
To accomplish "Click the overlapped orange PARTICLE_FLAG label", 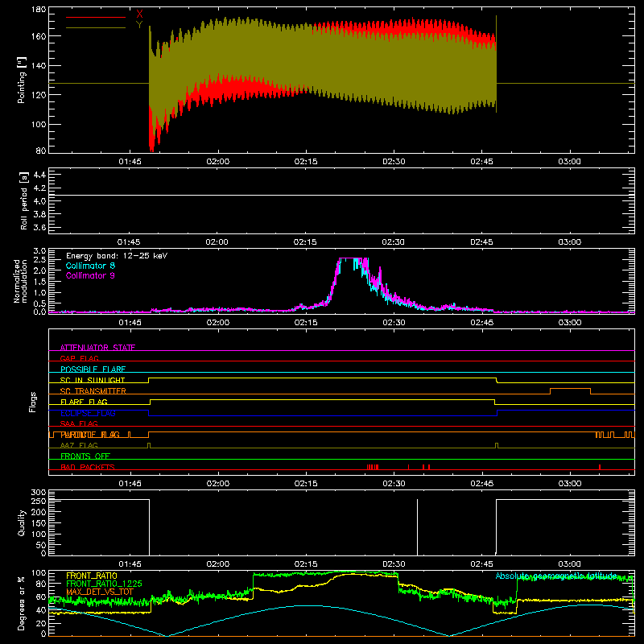I will coord(90,435).
